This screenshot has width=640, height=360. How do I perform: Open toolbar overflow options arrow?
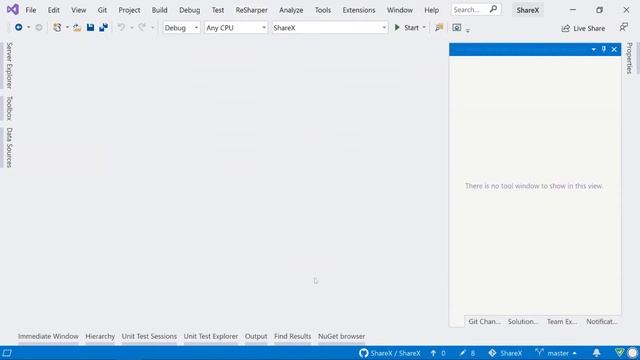(468, 30)
